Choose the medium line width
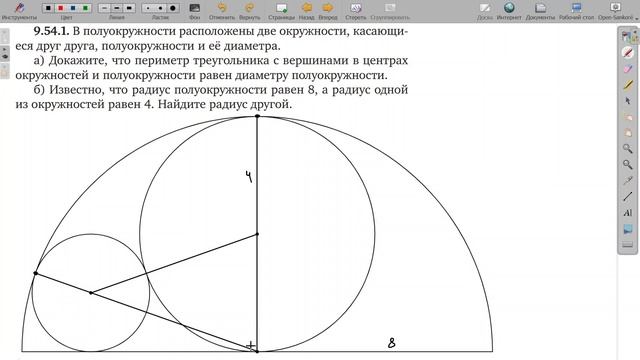The height and width of the screenshot is (360, 640). [117, 8]
